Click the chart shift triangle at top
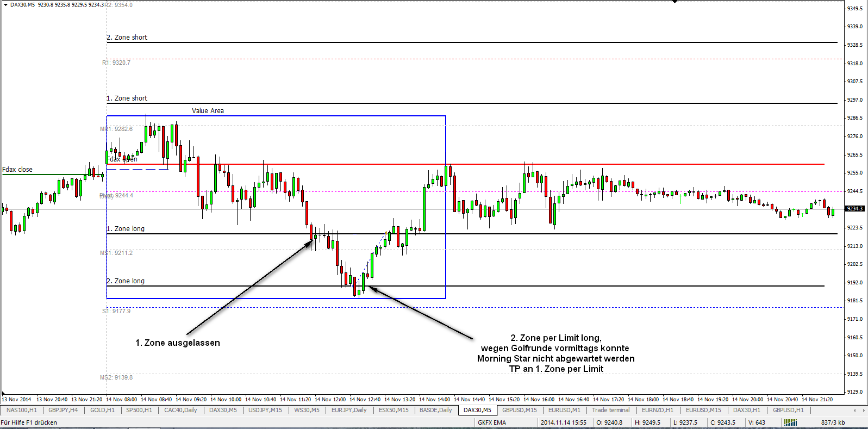868x429 pixels. point(675,2)
